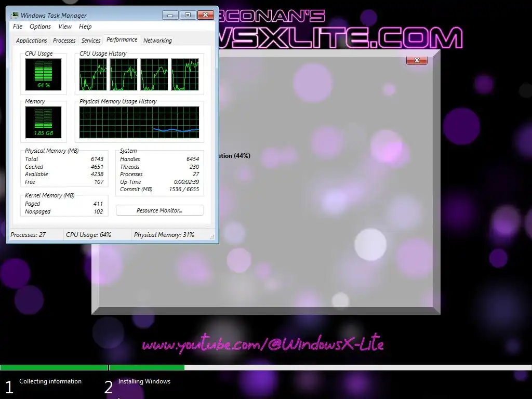Click the Nonpaged value 102
Viewport: 532px width, 399px height.
point(98,211)
